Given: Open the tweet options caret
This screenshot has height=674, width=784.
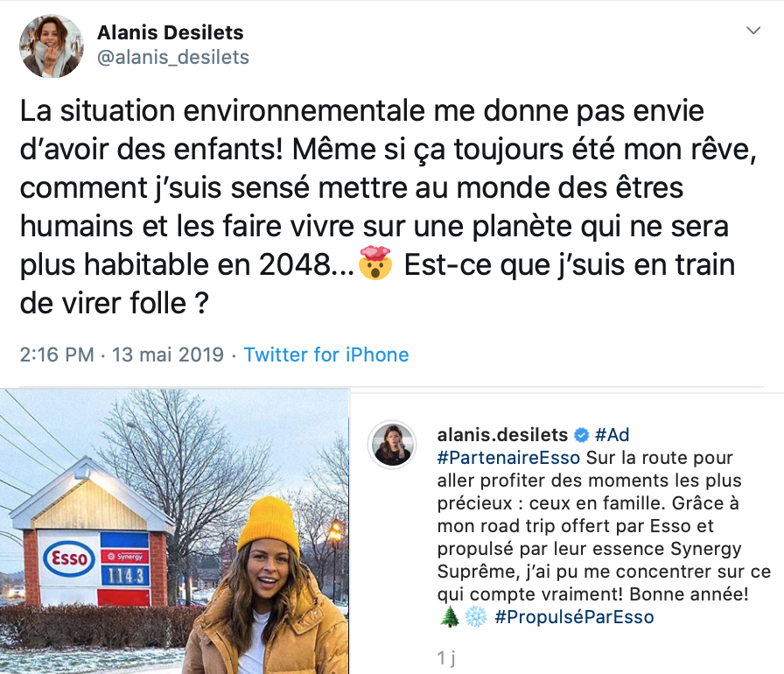Looking at the screenshot, I should tap(754, 29).
